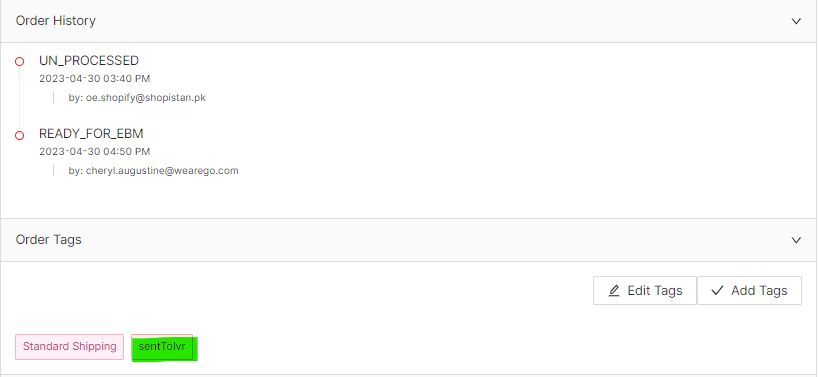Select the Standard Shipping tag
818x377 pixels.
[69, 347]
